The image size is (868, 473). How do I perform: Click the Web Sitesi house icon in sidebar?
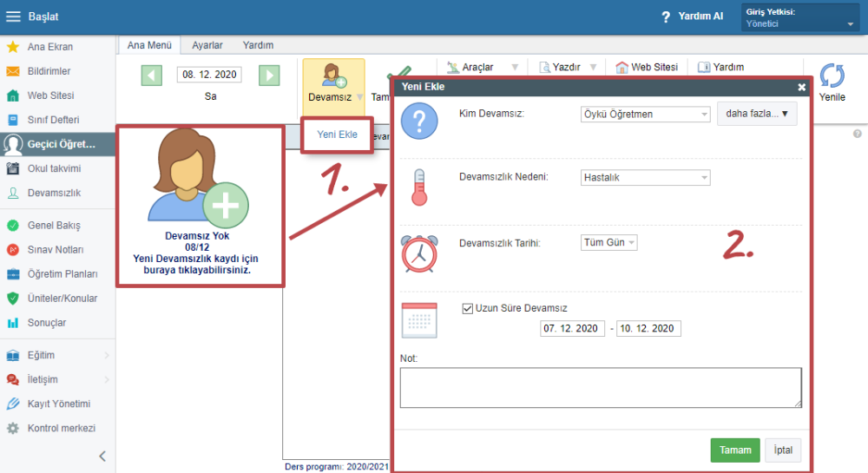pyautogui.click(x=13, y=95)
